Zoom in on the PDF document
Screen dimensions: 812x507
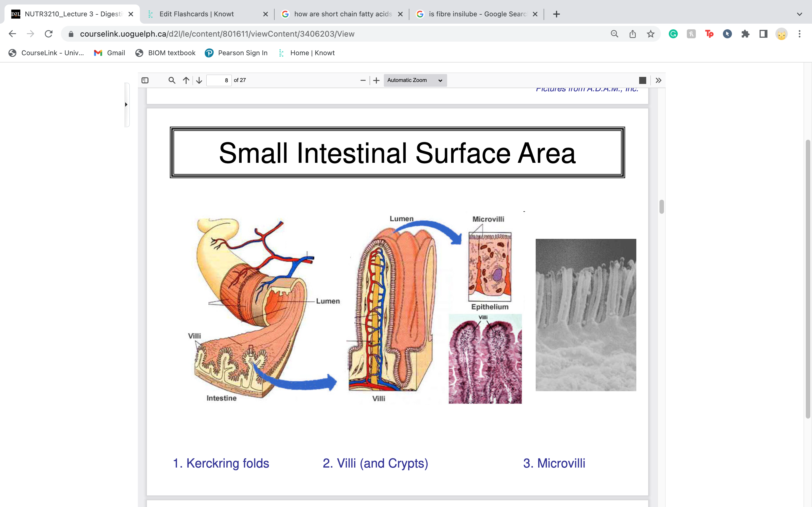point(376,80)
